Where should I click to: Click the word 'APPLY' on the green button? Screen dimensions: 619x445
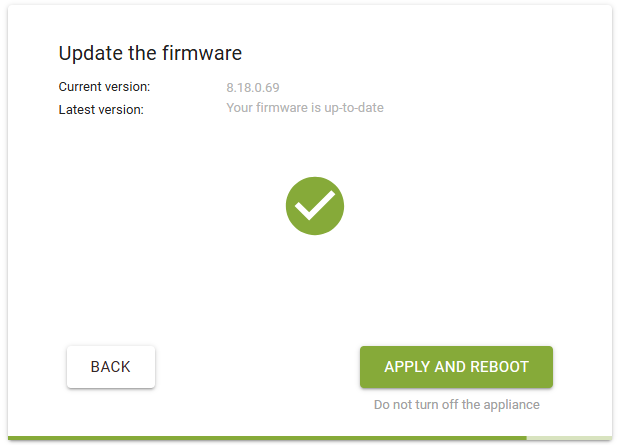point(406,367)
